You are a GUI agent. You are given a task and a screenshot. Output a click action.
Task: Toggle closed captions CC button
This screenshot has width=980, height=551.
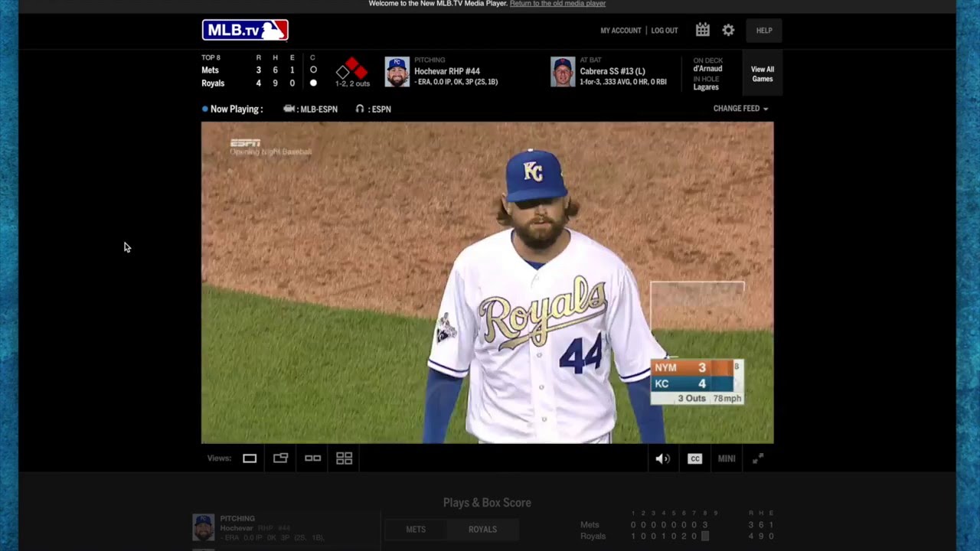694,459
